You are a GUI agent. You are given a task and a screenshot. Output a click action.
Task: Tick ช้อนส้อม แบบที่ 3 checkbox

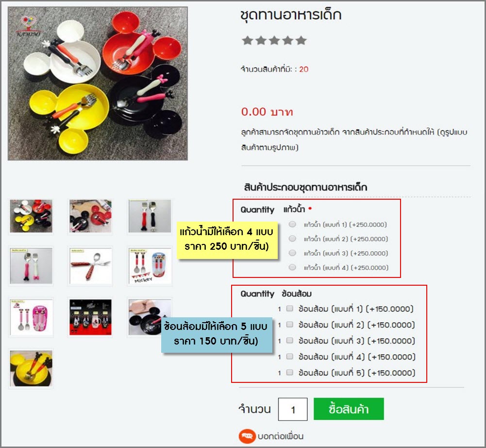pos(289,340)
